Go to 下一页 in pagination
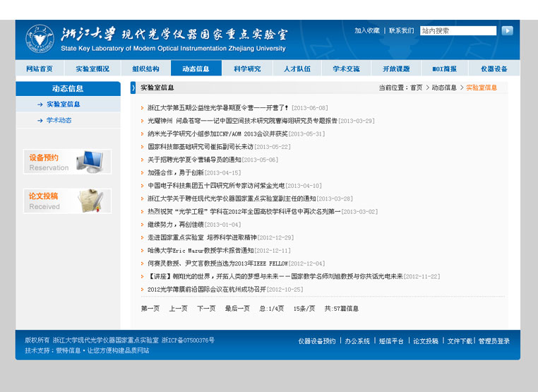This screenshot has width=538, height=392. click(x=206, y=309)
